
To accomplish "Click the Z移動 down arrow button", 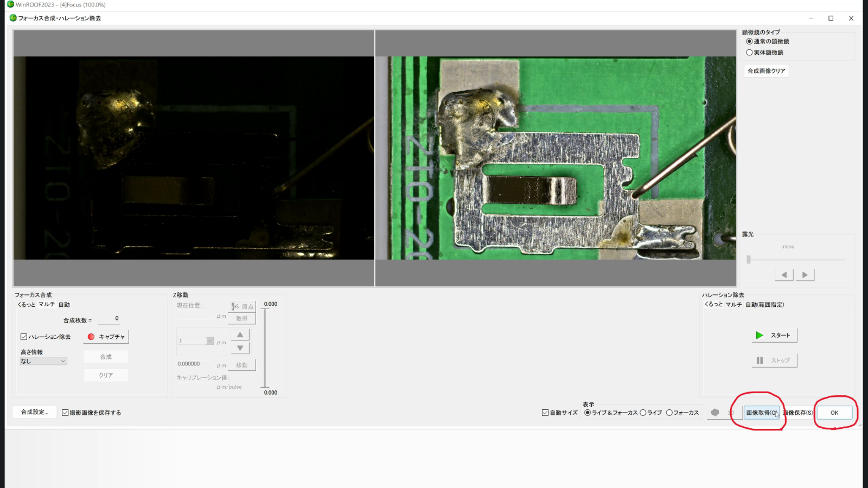I will pyautogui.click(x=240, y=348).
